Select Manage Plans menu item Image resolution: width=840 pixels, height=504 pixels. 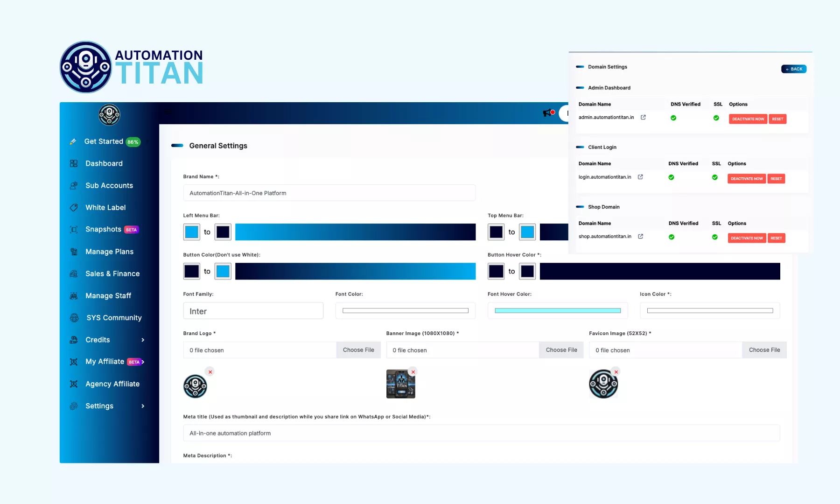(x=109, y=252)
